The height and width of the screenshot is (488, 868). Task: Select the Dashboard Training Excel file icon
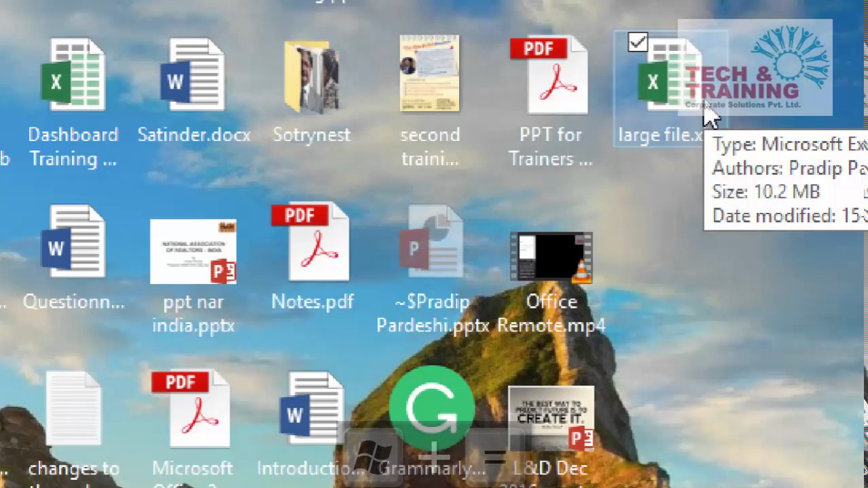coord(73,75)
